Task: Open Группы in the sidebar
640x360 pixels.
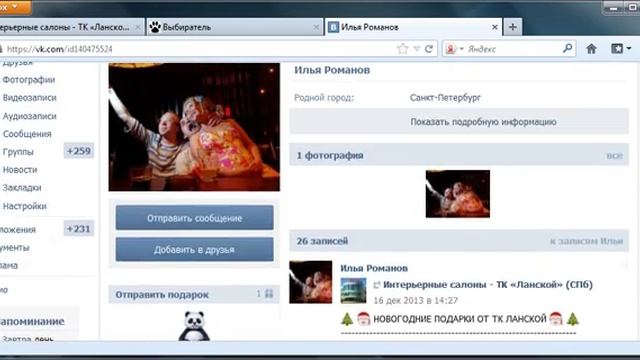Action: click(x=18, y=152)
